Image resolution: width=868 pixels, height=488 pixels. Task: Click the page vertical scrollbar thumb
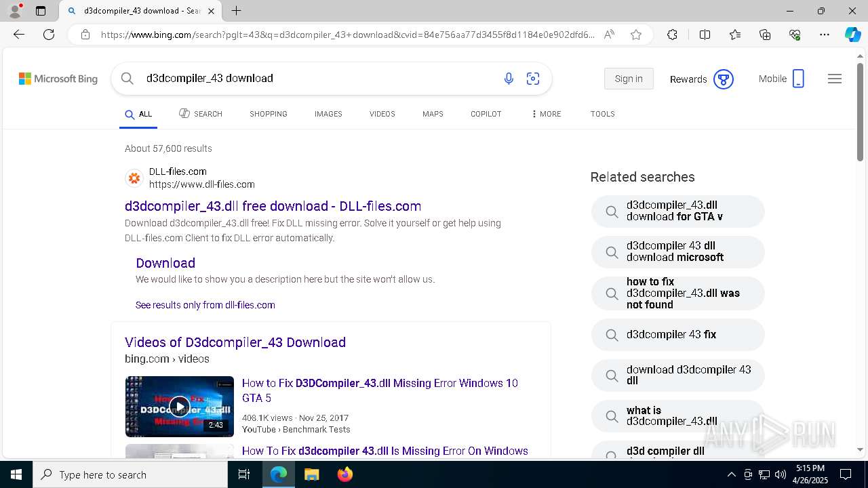click(861, 112)
